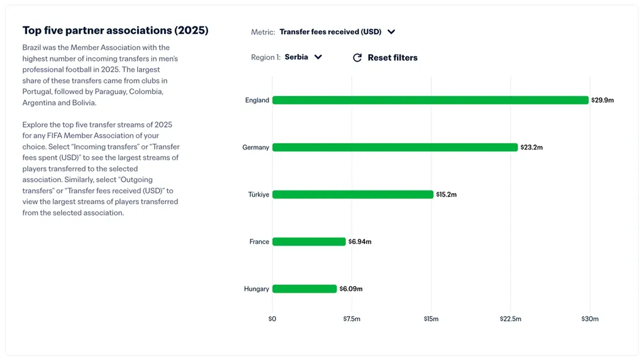Image resolution: width=644 pixels, height=360 pixels.
Task: Click the $6.94m value label
Action: click(360, 242)
